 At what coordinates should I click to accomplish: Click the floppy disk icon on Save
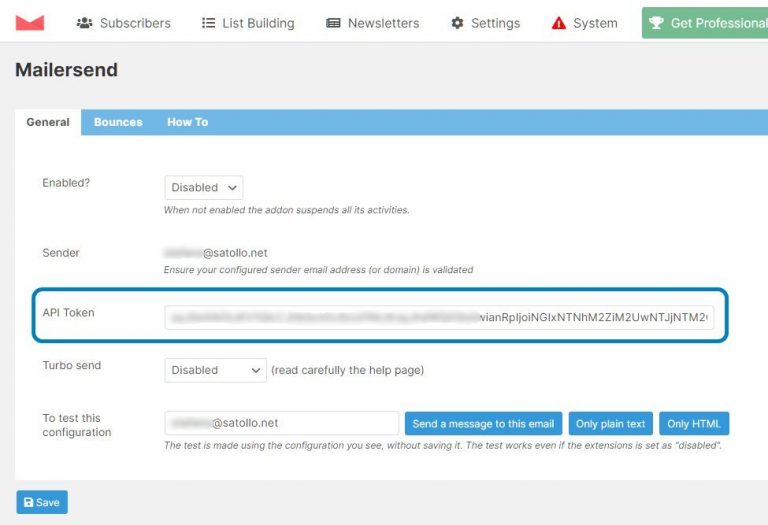click(28, 502)
